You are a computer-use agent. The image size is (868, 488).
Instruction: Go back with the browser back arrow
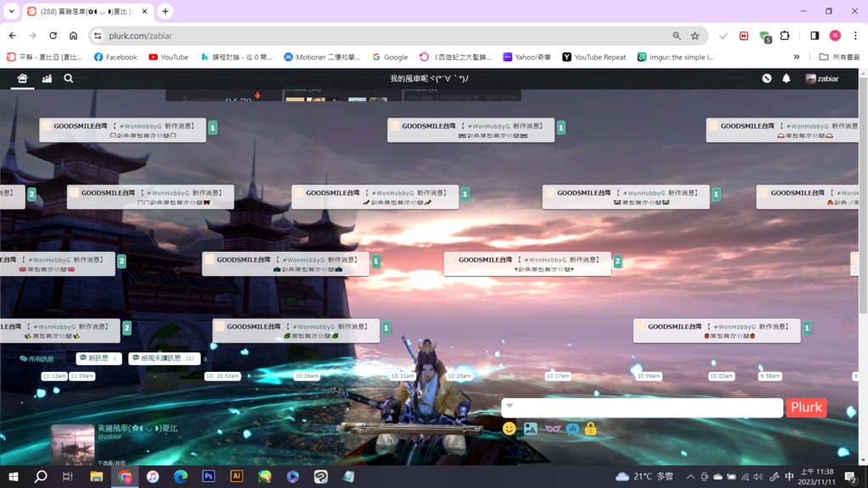[12, 36]
